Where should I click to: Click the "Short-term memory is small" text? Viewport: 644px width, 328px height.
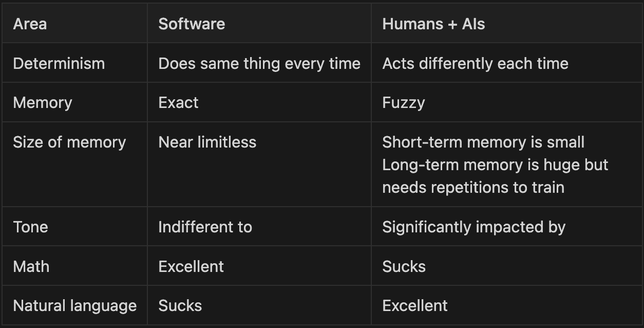483,142
